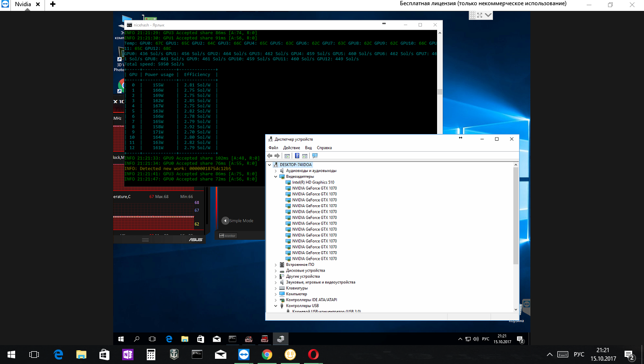Expand the Клавиатуры node
This screenshot has width=644, height=364.
point(276,288)
